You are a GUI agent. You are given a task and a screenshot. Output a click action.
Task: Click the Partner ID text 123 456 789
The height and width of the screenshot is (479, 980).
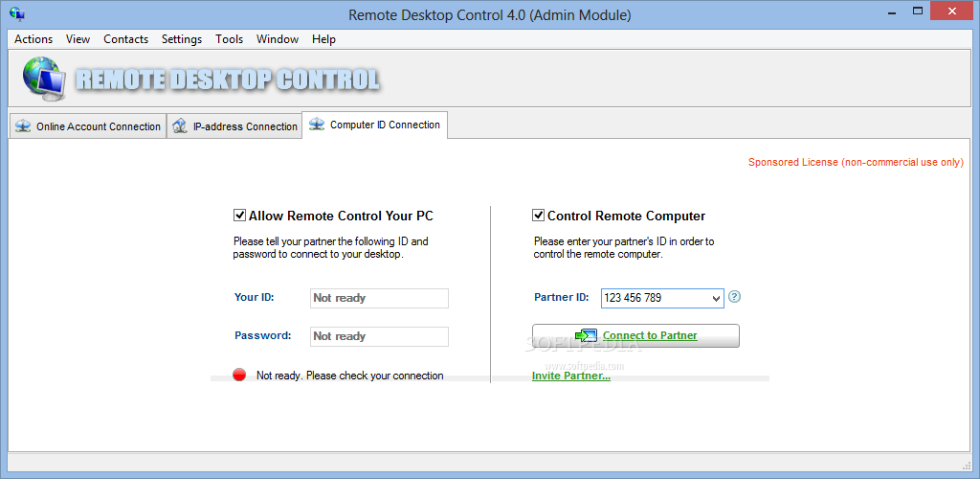pos(634,298)
